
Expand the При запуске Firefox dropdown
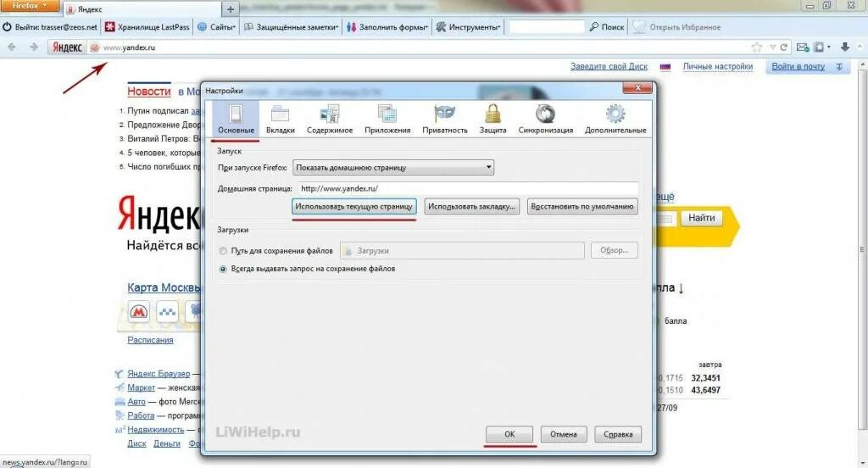[393, 167]
